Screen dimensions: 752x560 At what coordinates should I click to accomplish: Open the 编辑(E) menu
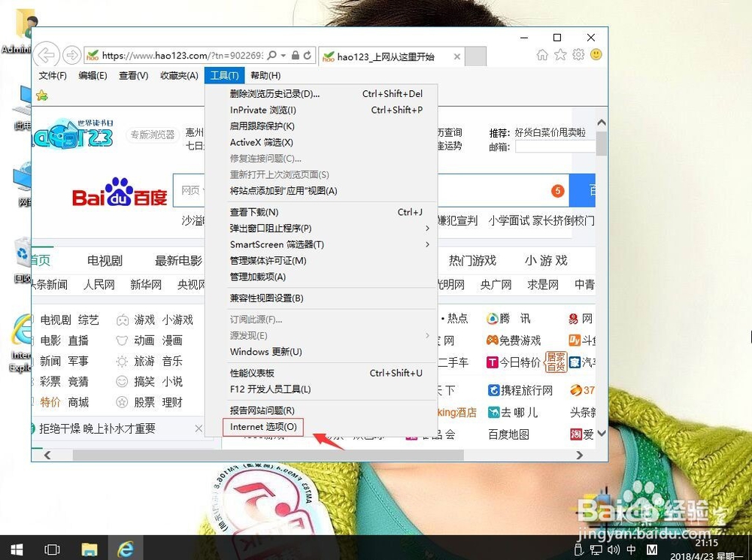92,76
